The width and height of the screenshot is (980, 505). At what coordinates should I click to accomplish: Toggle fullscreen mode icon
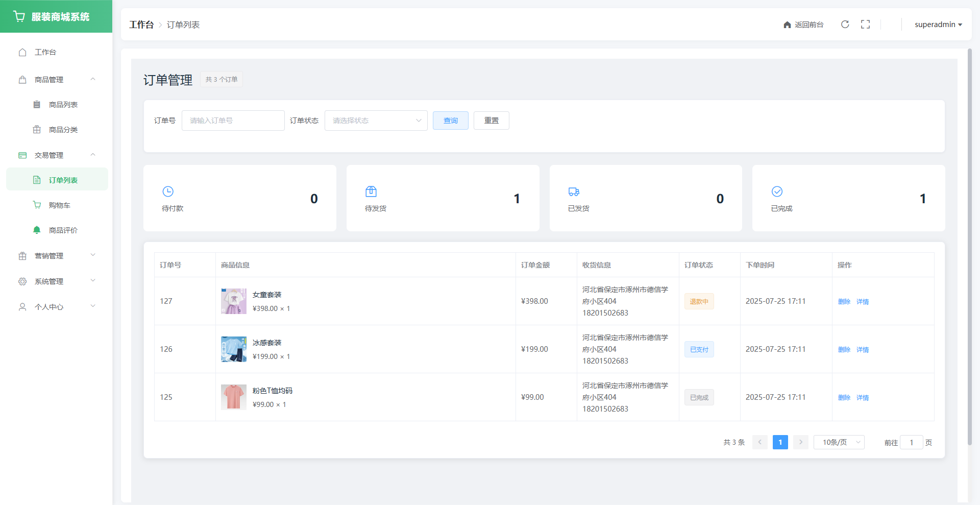[865, 25]
